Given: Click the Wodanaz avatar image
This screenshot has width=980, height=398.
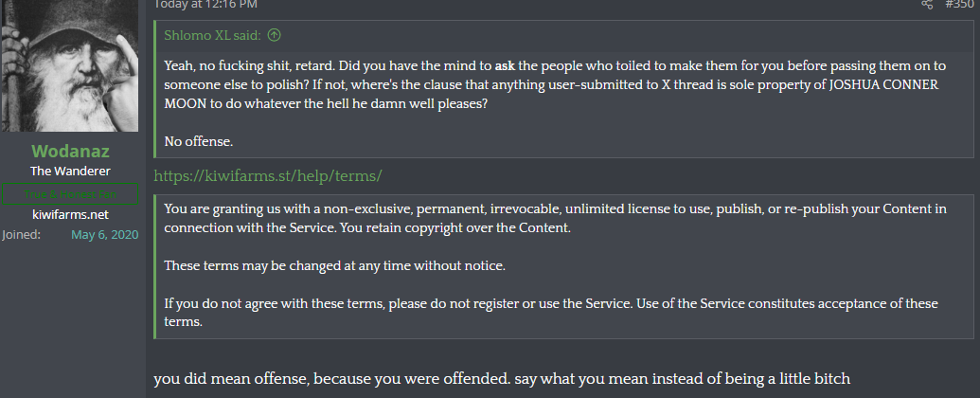Looking at the screenshot, I should pos(70,64).
